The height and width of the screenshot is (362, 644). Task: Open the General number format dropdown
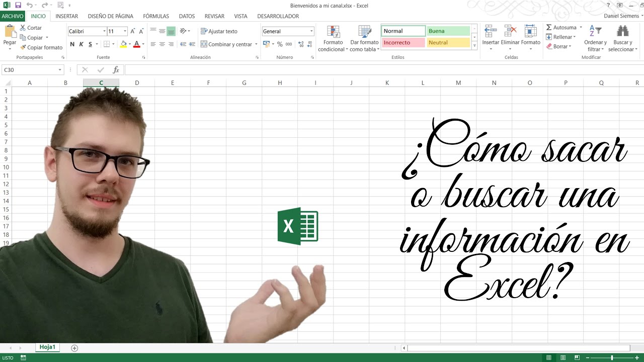point(311,31)
